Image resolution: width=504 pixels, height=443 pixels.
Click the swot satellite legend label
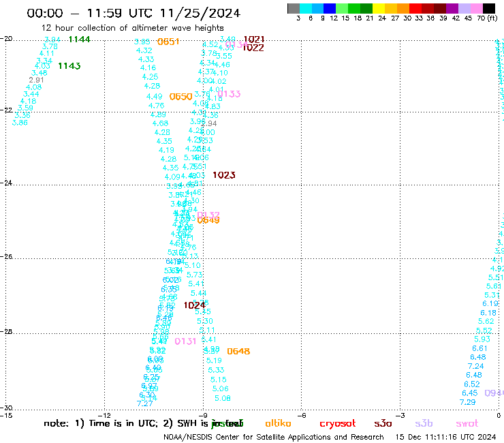tap(467, 423)
